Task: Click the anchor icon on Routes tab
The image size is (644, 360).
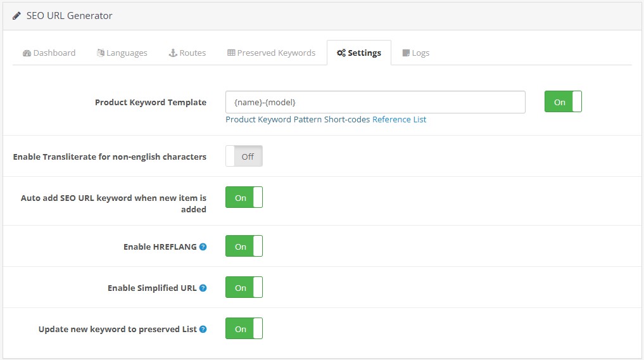Action: click(x=172, y=53)
